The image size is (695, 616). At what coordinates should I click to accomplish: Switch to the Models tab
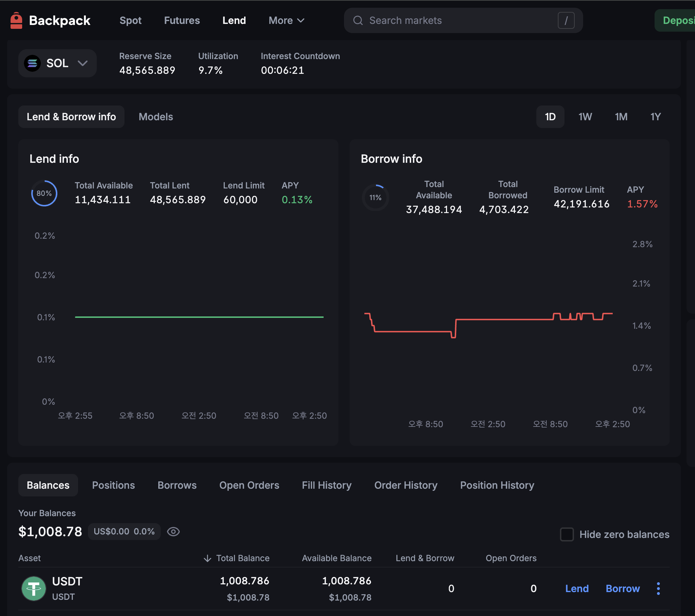pos(155,117)
